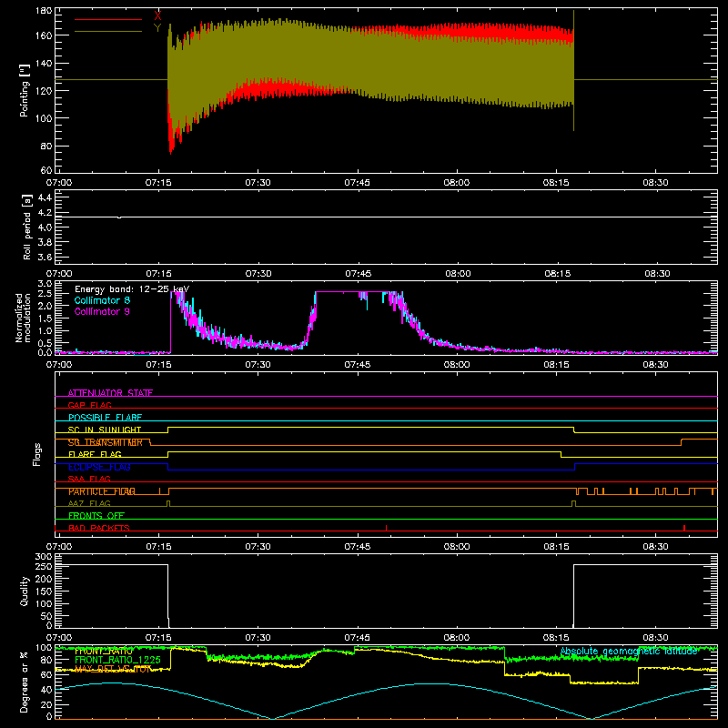
Task: Click the yellow FRONT_RATIO legend label
Action: [x=103, y=652]
